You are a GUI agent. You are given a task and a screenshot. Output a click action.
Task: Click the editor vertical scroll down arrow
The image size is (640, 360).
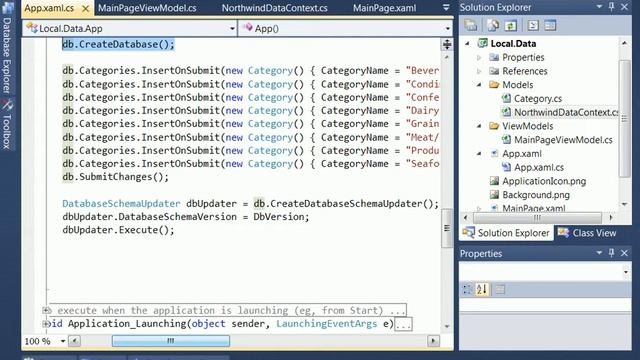(x=447, y=326)
